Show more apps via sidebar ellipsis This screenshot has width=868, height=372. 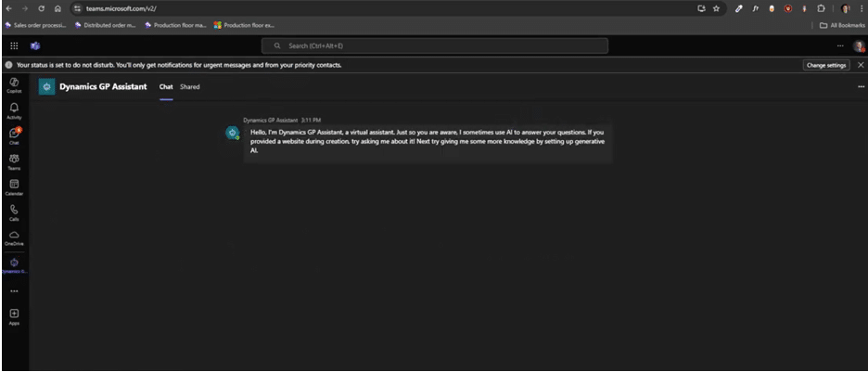click(15, 291)
